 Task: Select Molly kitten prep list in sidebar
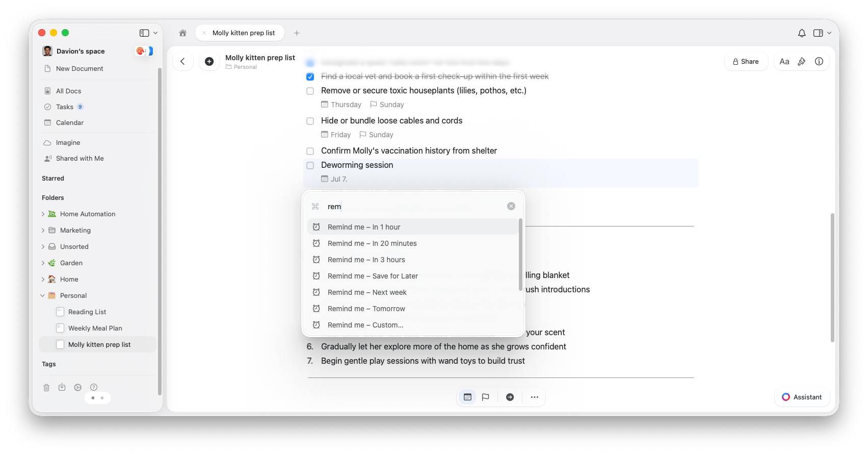point(97,344)
